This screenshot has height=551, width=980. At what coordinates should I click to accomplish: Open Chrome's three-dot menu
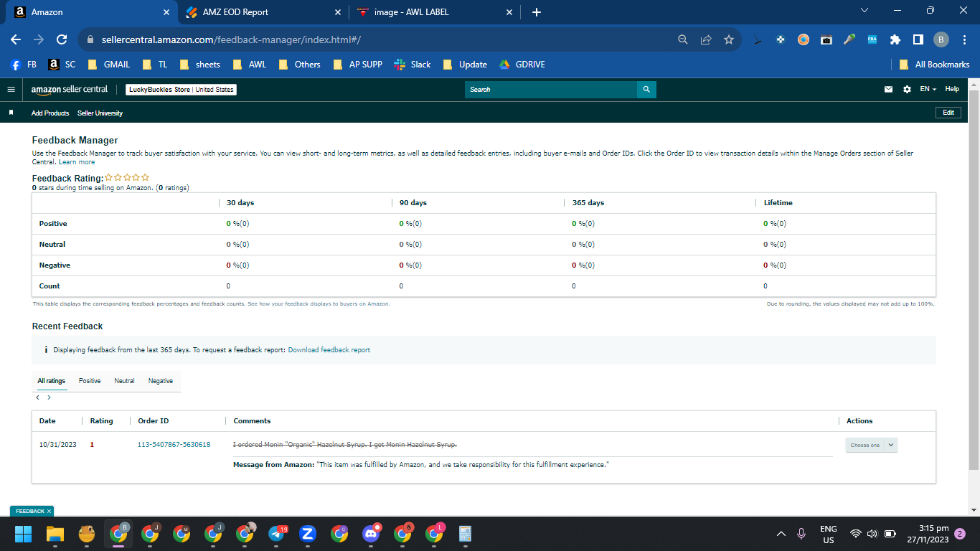[964, 40]
